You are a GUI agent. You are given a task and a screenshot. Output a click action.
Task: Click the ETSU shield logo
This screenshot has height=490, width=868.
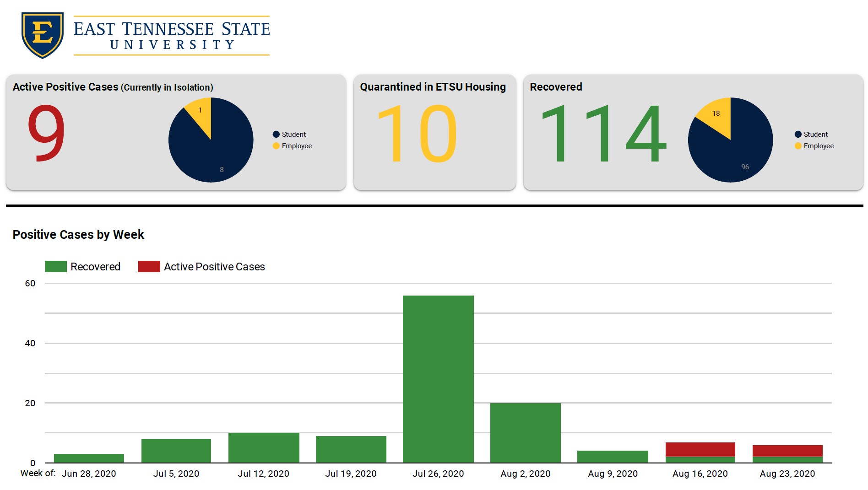coord(42,35)
